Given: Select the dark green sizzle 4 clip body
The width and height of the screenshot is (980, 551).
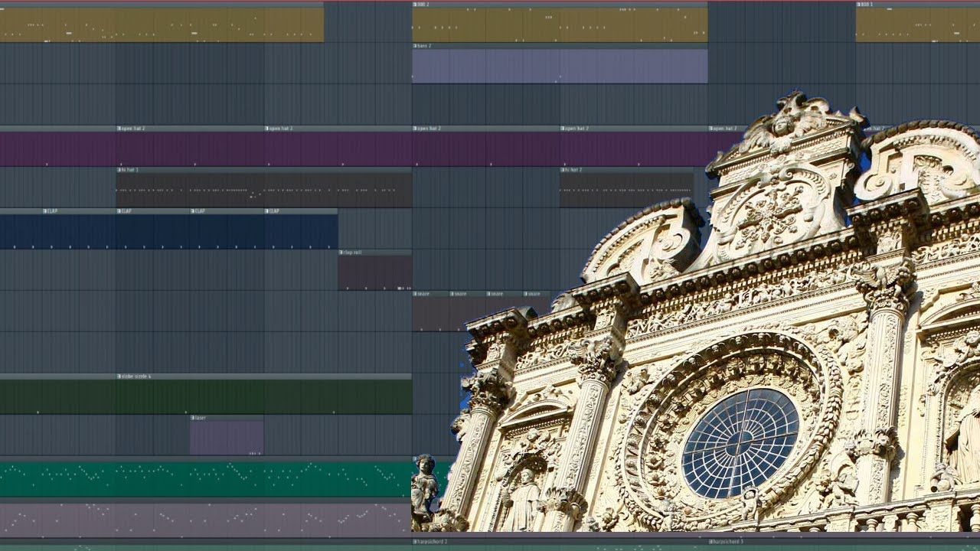Looking at the screenshot, I should 206,397.
